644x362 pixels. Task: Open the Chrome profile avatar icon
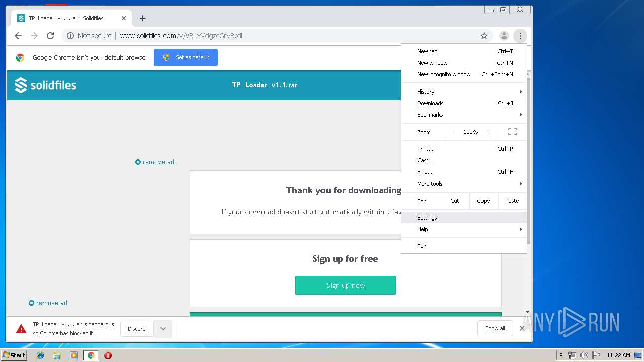(504, 36)
